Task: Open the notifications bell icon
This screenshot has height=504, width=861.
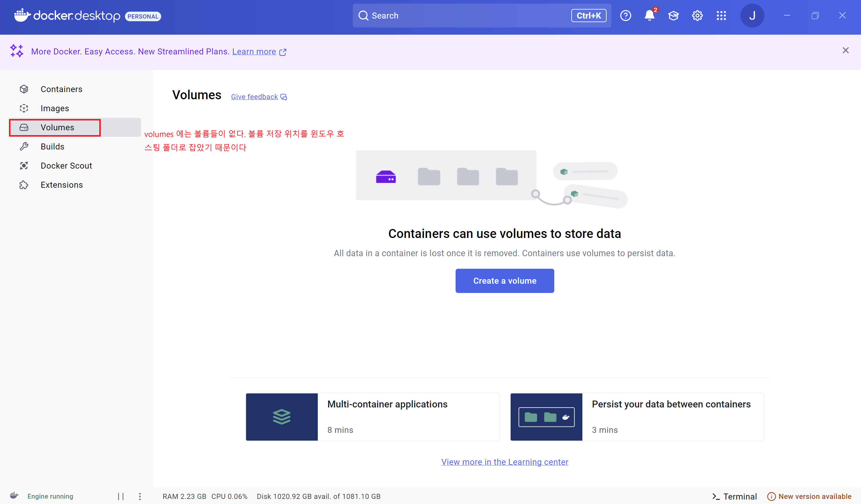Action: [649, 16]
